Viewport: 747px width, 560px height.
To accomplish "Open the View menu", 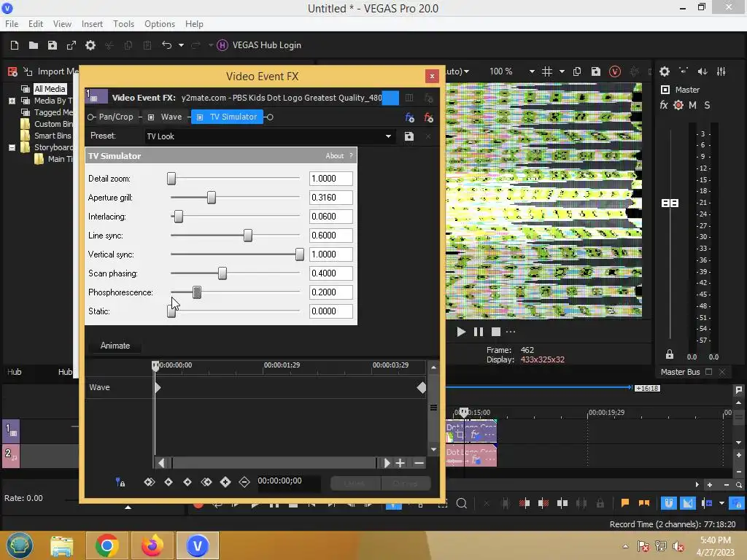I will 62,24.
